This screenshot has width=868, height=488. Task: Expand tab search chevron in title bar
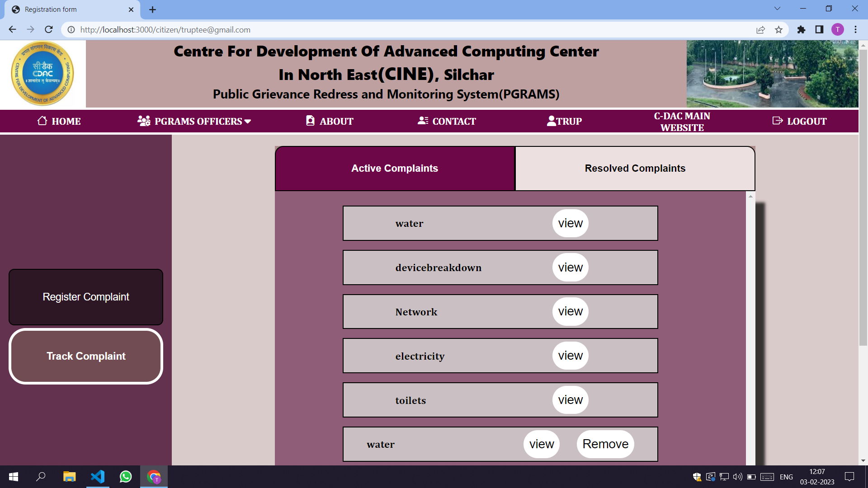[777, 9]
